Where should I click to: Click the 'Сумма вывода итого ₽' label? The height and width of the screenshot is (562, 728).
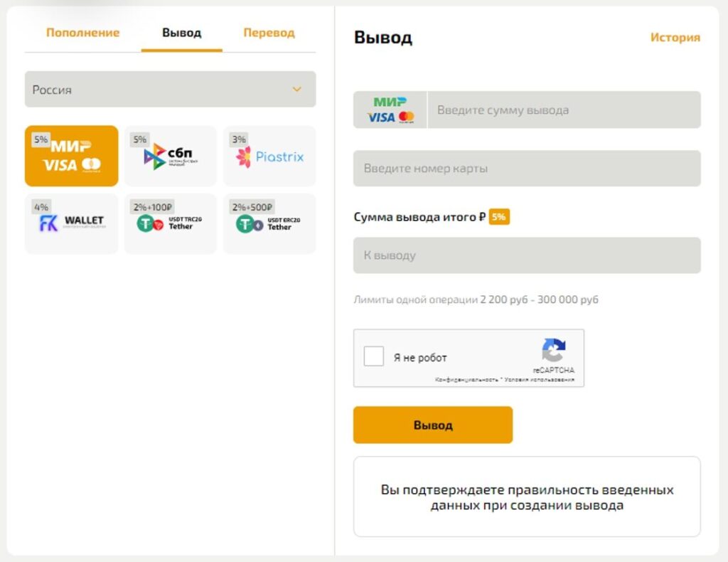tap(419, 217)
